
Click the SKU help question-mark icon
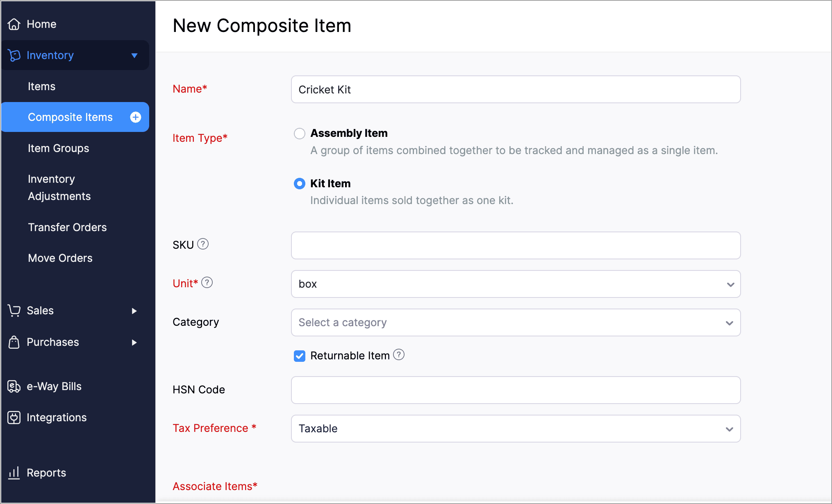point(203,244)
